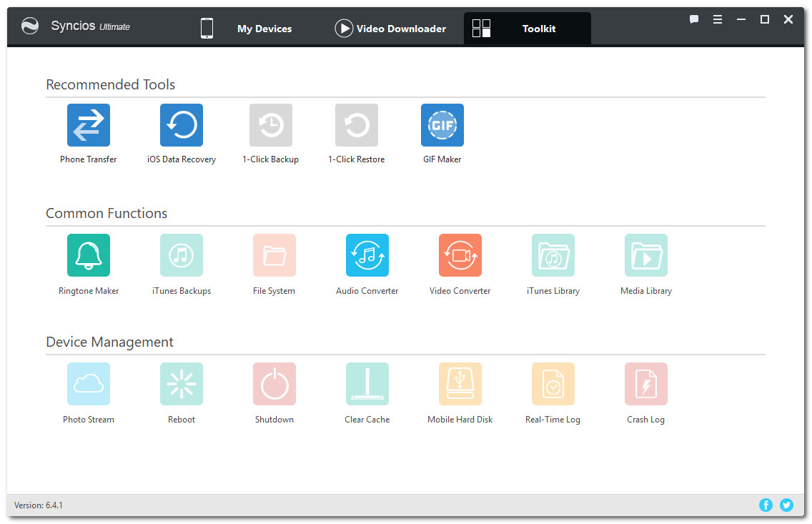Click the feedback speech bubble icon

[694, 20]
